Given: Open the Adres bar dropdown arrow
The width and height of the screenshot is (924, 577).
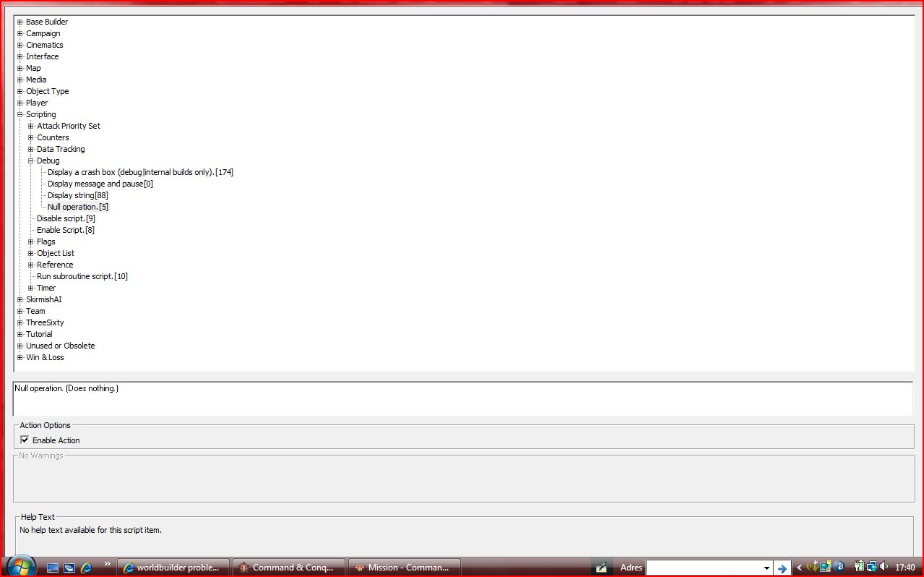Looking at the screenshot, I should click(x=767, y=568).
